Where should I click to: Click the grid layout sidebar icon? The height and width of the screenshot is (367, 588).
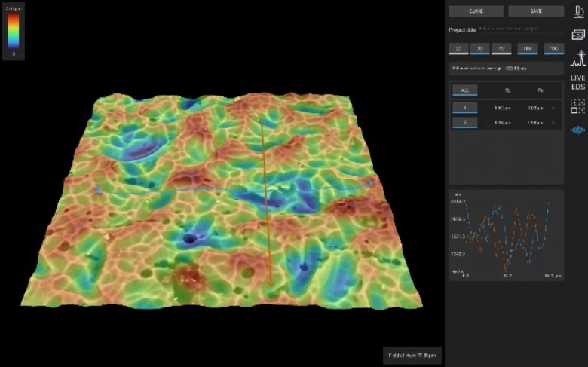[x=577, y=106]
